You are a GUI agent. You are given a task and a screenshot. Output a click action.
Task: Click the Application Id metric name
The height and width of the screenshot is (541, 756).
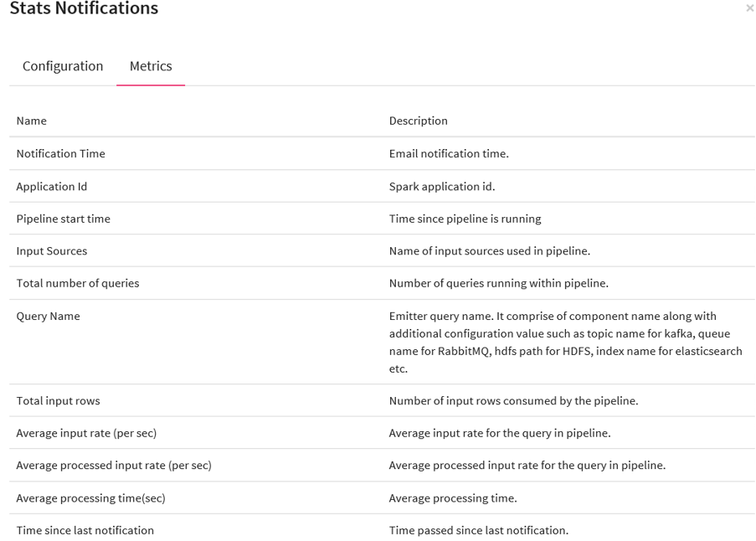(52, 186)
